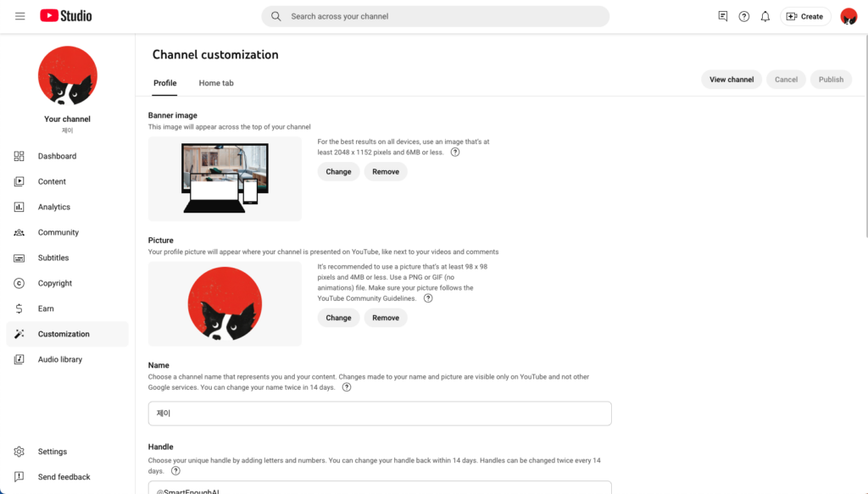Click the page vertical scrollbar
Viewport: 868px width, 494px height.
(x=865, y=136)
